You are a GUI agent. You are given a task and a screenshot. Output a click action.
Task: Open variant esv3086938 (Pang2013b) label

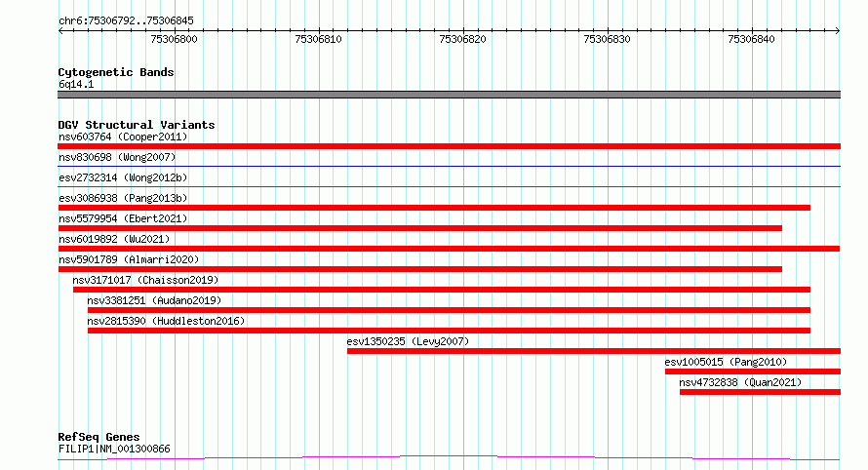(123, 198)
